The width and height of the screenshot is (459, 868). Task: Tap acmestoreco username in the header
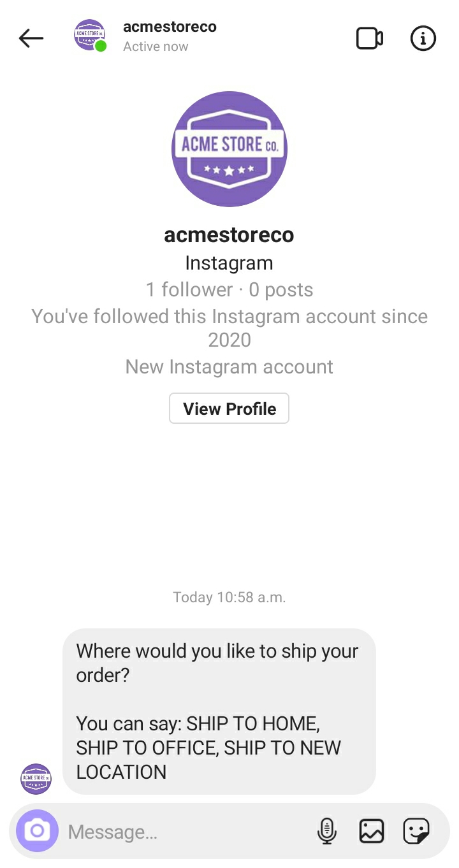tap(170, 27)
